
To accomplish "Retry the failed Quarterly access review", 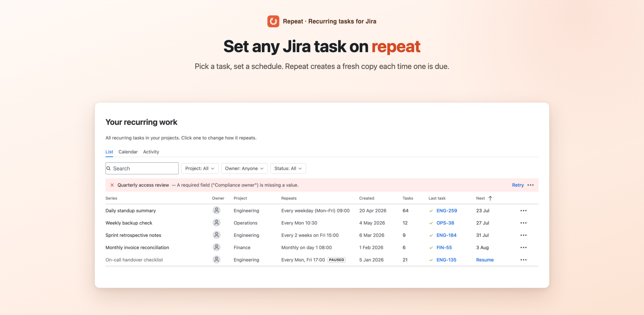I will 518,185.
